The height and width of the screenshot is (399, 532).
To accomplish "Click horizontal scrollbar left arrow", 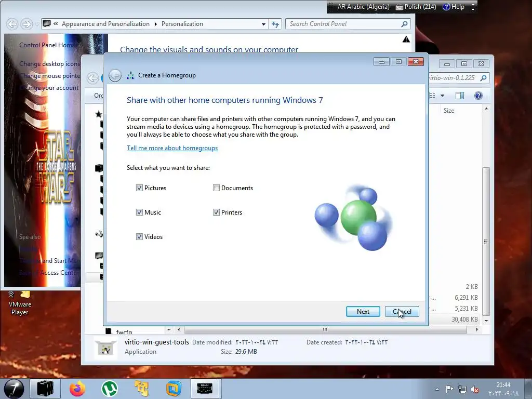I will 179,329.
